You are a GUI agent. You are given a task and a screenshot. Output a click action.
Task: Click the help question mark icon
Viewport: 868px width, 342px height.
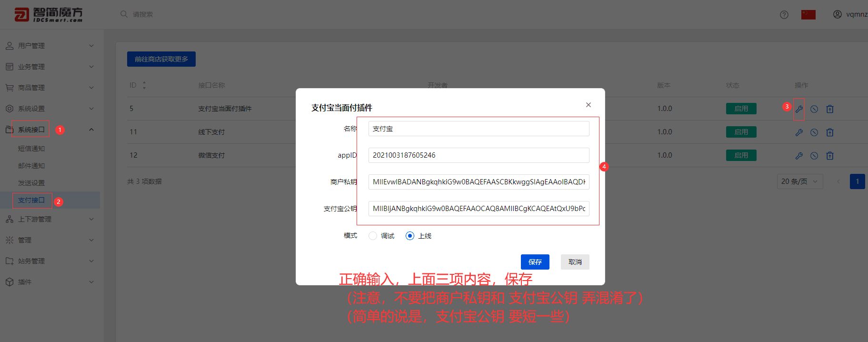click(x=784, y=15)
